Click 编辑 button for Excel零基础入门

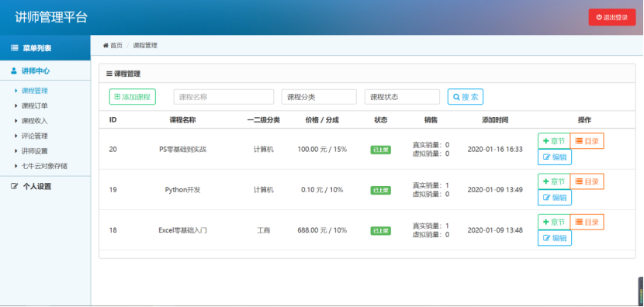555,238
